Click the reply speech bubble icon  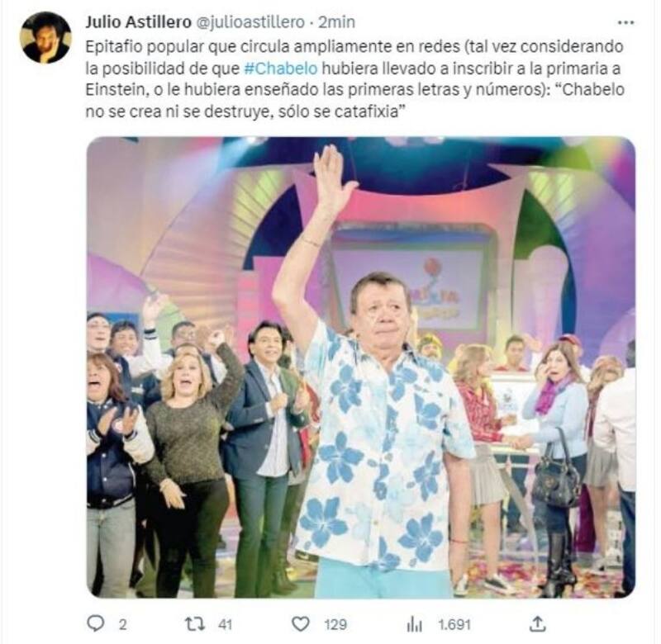pos(95,624)
